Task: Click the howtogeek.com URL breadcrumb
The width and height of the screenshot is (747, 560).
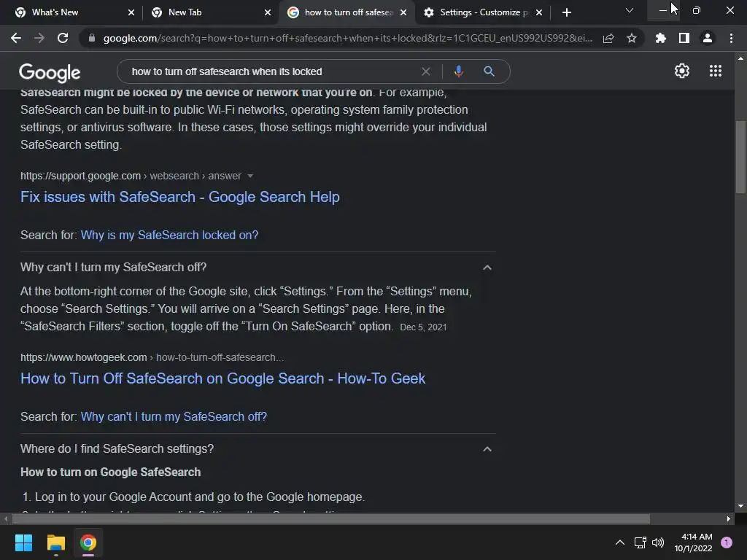Action: tap(152, 357)
